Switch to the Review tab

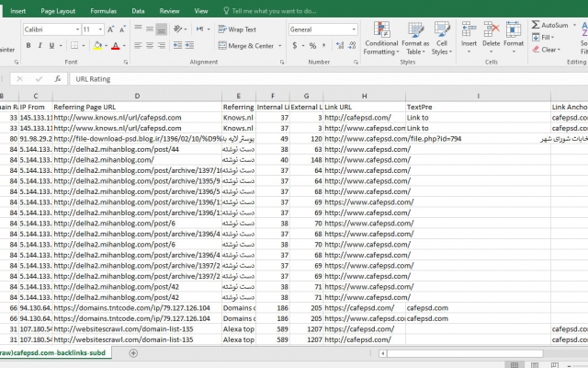tap(169, 11)
